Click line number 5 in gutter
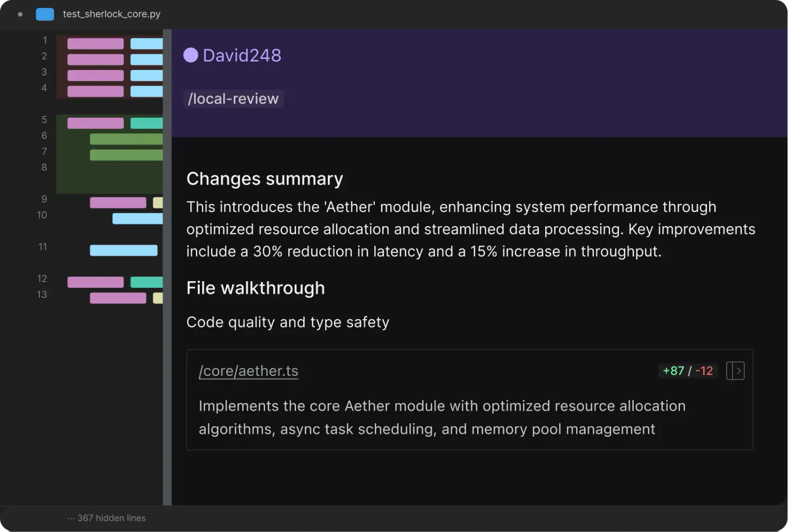 tap(44, 120)
